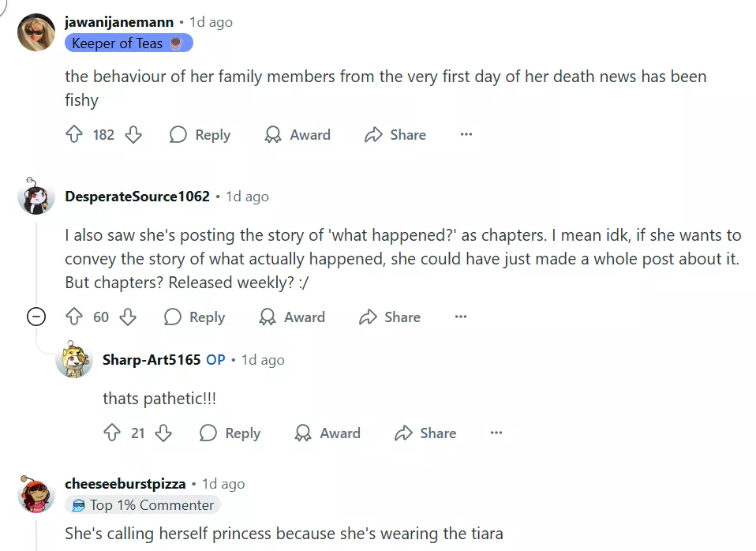Downvote DesperateSource1062's comment

click(x=128, y=317)
